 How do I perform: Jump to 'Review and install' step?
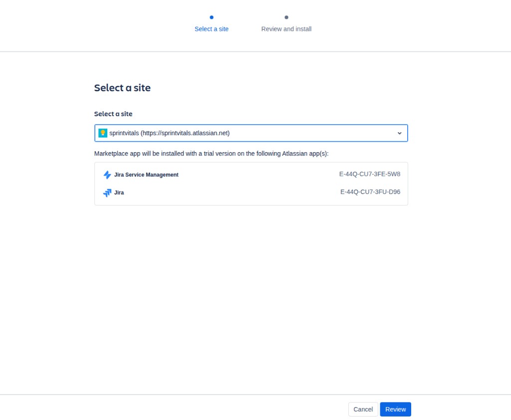[x=286, y=29]
